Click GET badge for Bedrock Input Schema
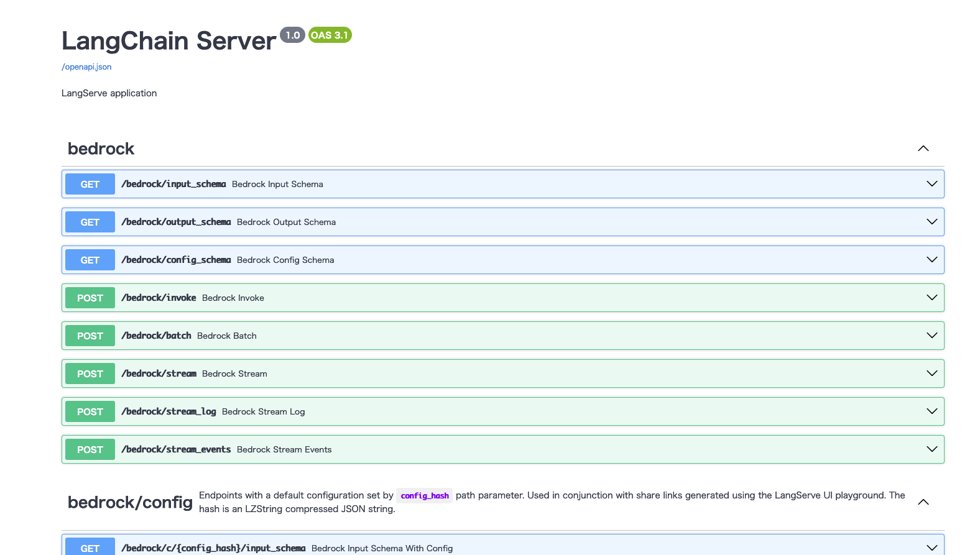The width and height of the screenshot is (980, 555). [x=90, y=184]
